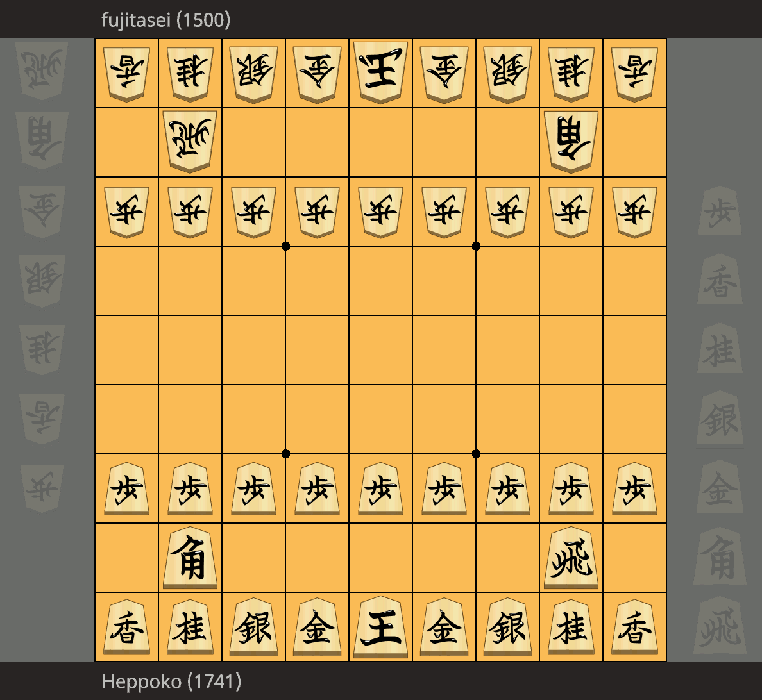This screenshot has height=700, width=762.
Task: Select the bottom center pawn above the king
Action: point(380,488)
